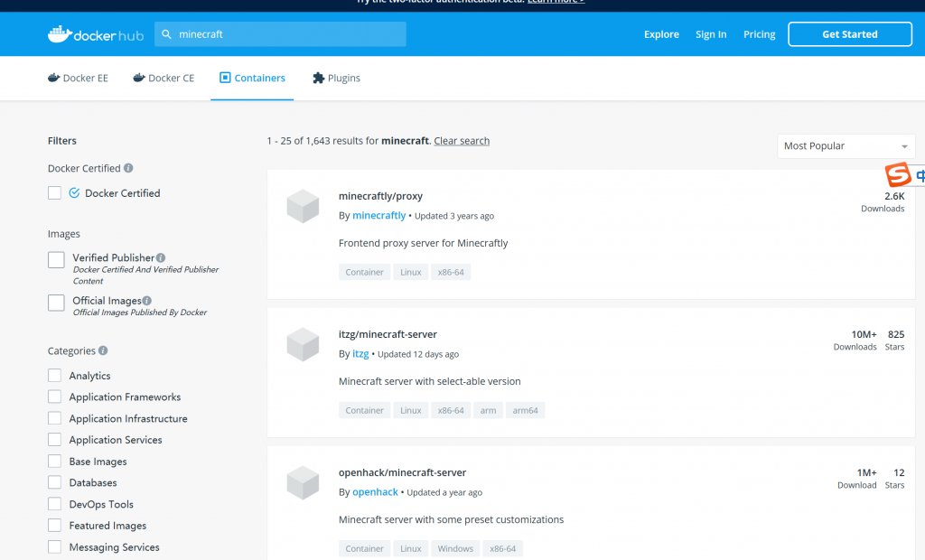Tick the Databases category checkbox

tap(55, 483)
